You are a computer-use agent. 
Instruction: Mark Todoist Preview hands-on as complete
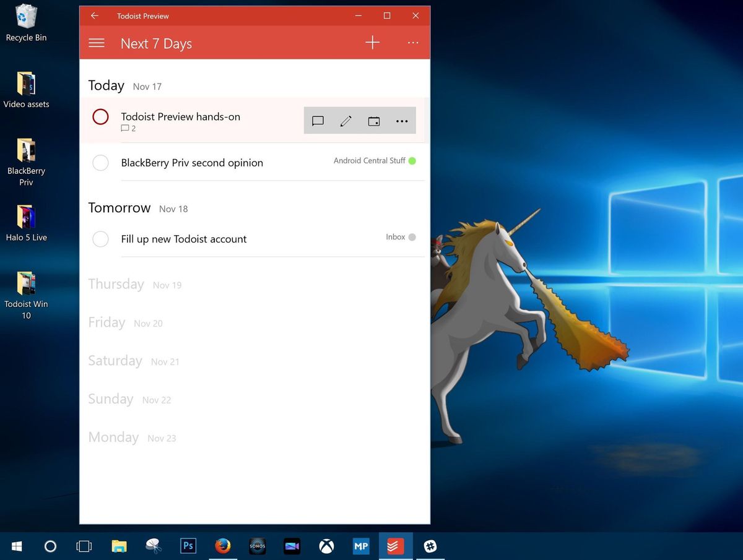click(100, 116)
